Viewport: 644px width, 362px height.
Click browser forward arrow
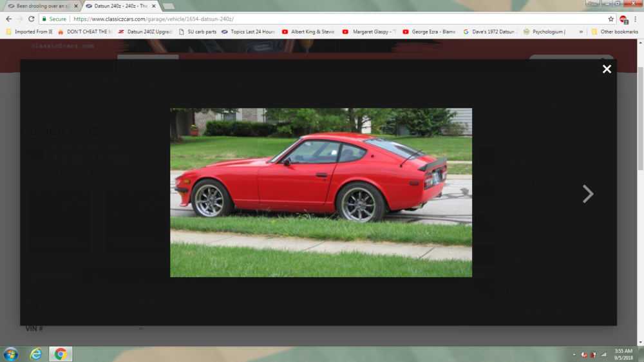pos(20,19)
